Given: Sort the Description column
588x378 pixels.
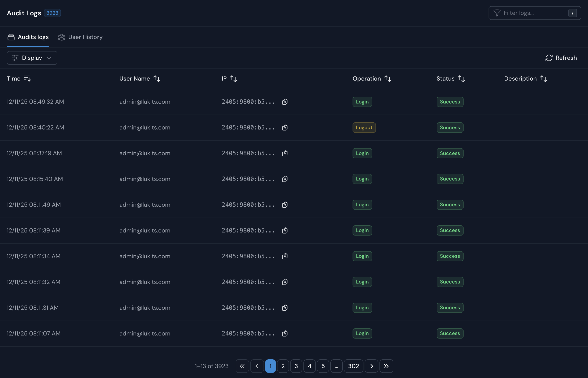Looking at the screenshot, I should (544, 78).
